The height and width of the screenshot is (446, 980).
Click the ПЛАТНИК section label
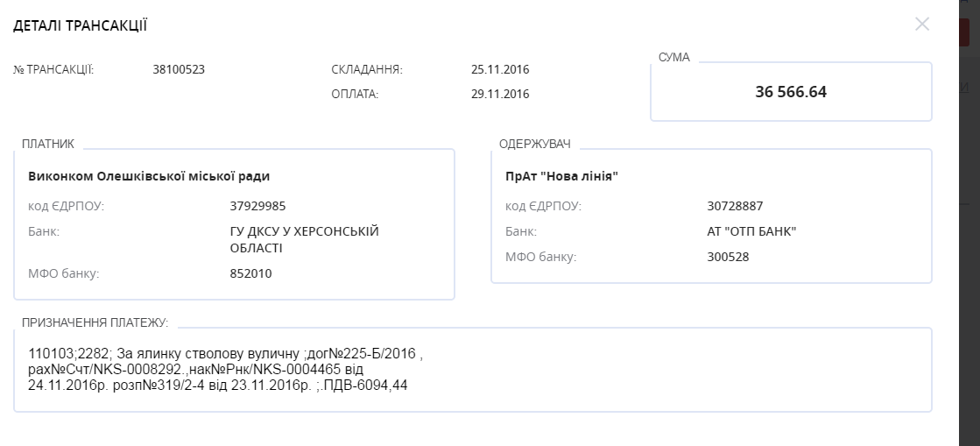(48, 144)
